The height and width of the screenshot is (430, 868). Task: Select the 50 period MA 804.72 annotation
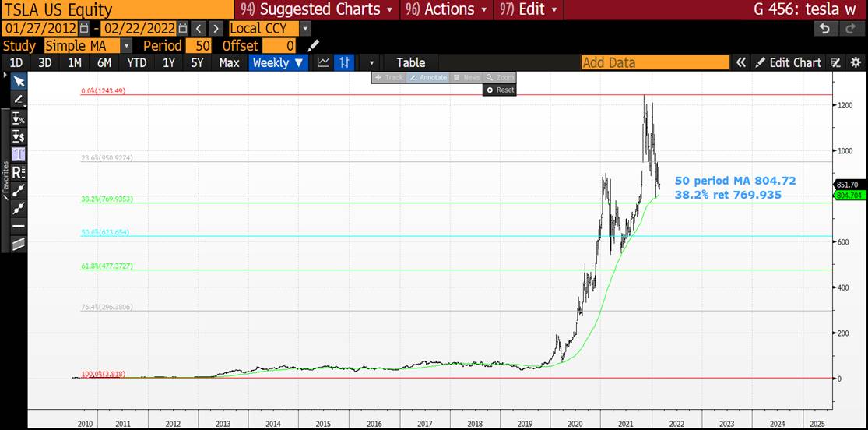click(735, 182)
